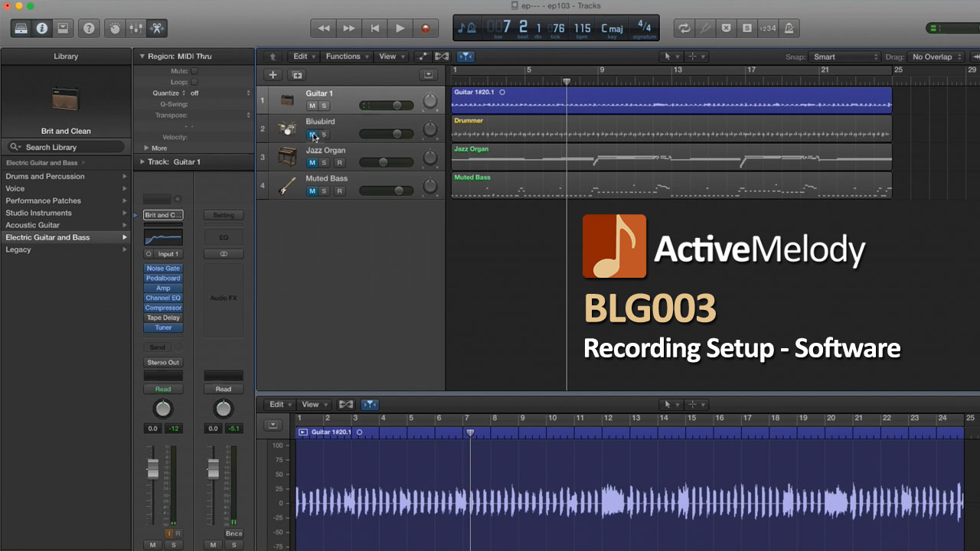Expand the More disclosure triangle
The height and width of the screenshot is (551, 980).
click(147, 148)
